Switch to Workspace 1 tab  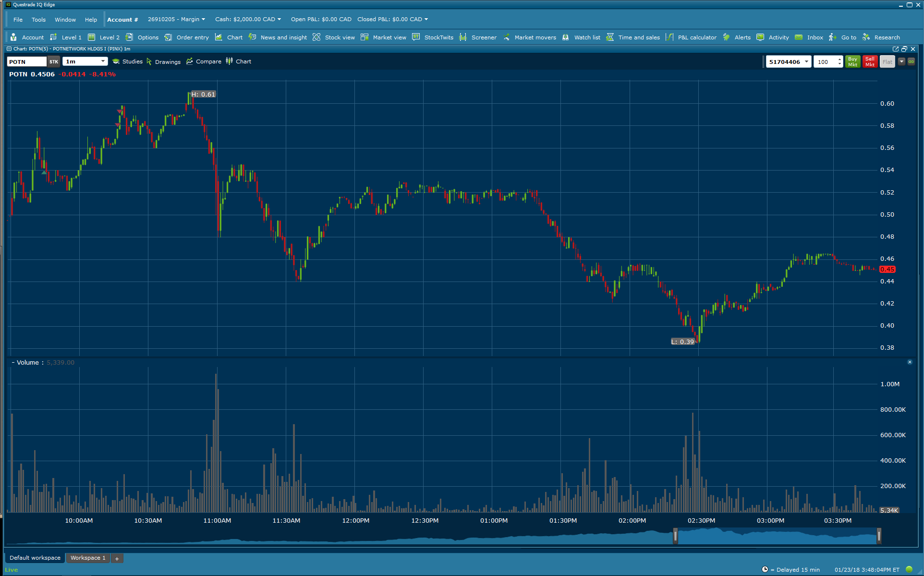(x=88, y=558)
